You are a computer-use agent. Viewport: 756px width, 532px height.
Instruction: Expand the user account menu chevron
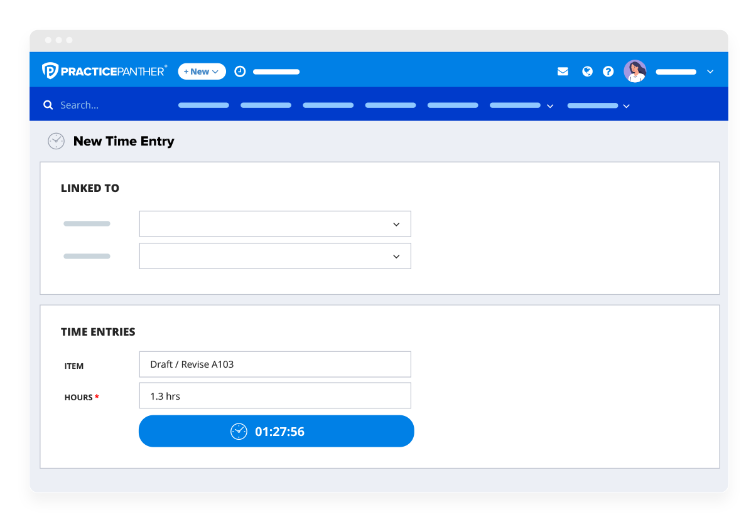point(710,72)
